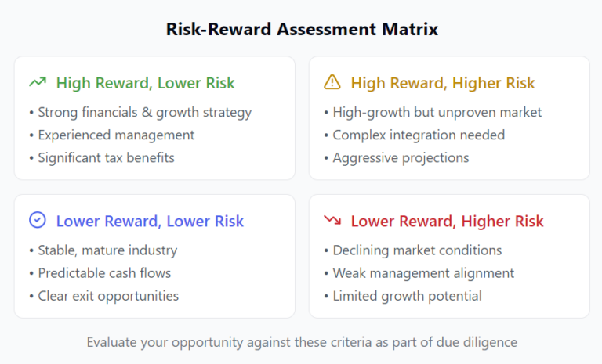Viewport: 602px width, 364px height.
Task: Select Stable, mature industry item
Action: pos(107,250)
